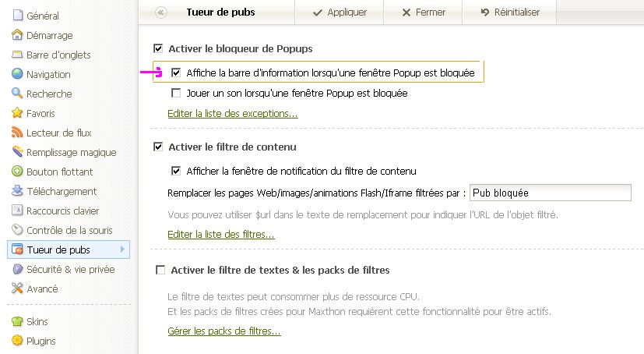
Task: Open Editer la liste des exceptions link
Action: pyautogui.click(x=233, y=114)
